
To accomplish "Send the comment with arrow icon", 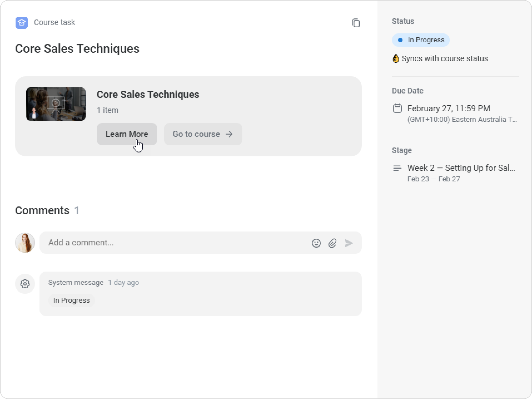I will (349, 243).
